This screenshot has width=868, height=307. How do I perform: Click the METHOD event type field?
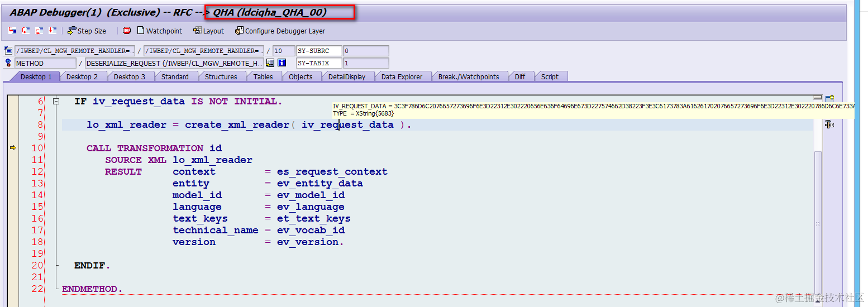(45, 63)
